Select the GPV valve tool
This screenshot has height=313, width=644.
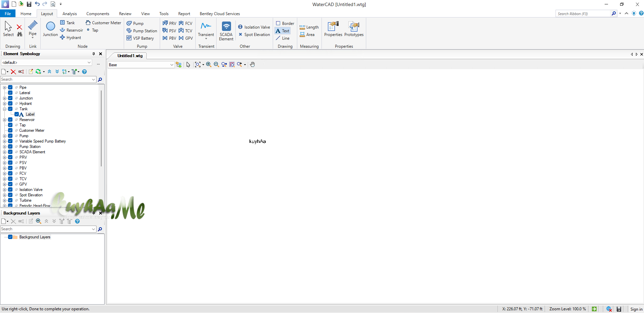coord(186,38)
